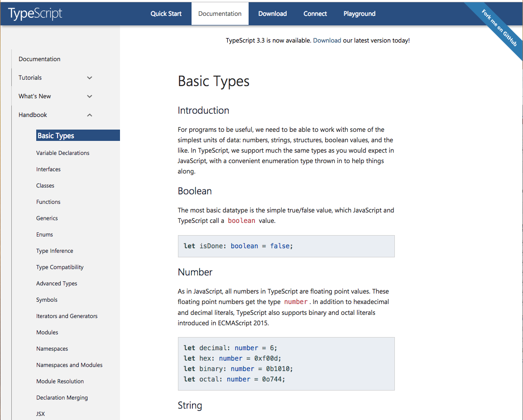Open the Advanced Types handbook page
Viewport: 523px width, 420px height.
pyautogui.click(x=57, y=283)
